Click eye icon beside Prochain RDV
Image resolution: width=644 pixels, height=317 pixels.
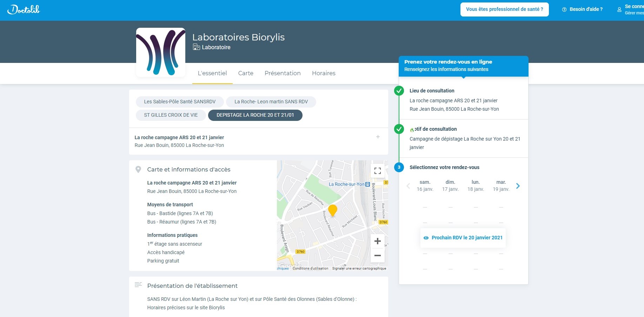[x=426, y=238]
